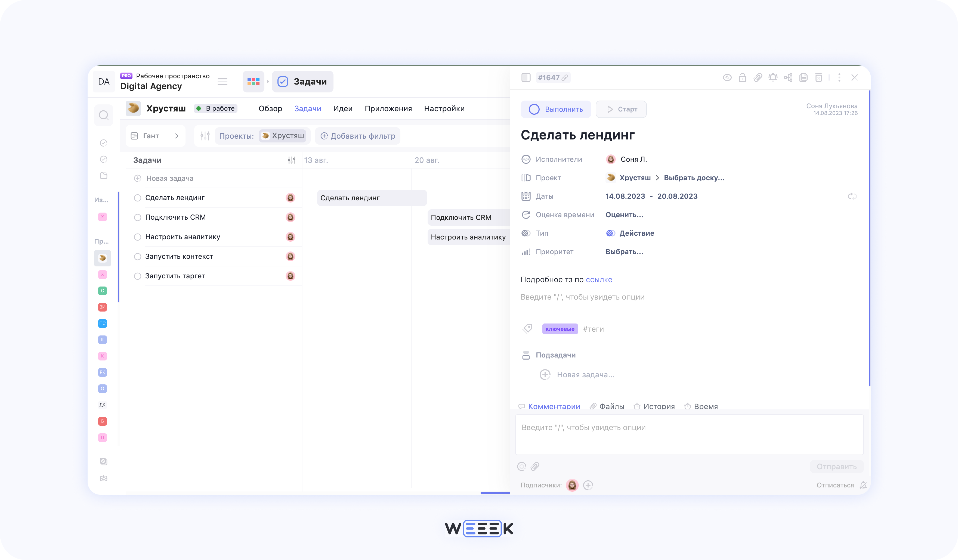Open the 'Выбрать доску' board selector
The width and height of the screenshot is (958, 560).
coord(694,178)
